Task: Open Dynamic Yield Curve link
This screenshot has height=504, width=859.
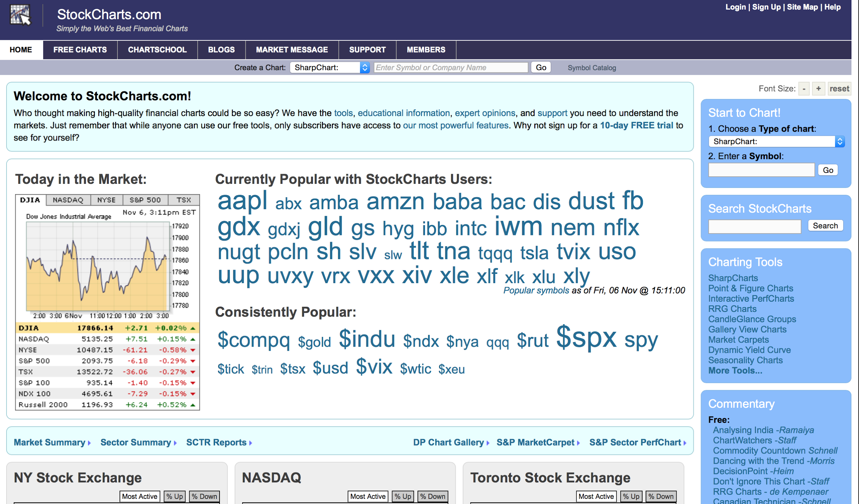Action: pos(749,350)
